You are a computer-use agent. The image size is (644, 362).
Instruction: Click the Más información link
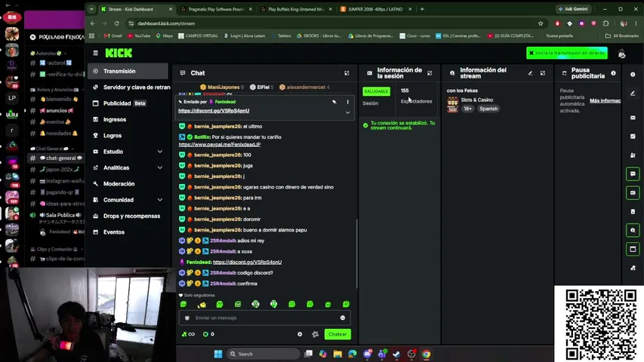(x=605, y=100)
